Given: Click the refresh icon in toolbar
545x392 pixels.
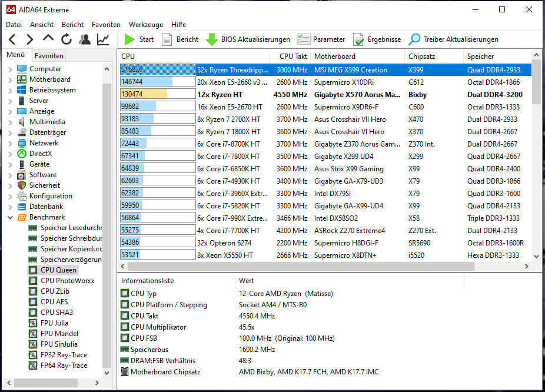Looking at the screenshot, I should pos(67,39).
